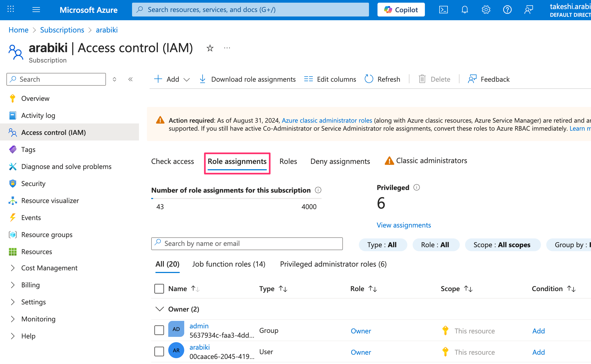This screenshot has width=591, height=364.
Task: Favorite this page with star icon
Action: [x=210, y=48]
